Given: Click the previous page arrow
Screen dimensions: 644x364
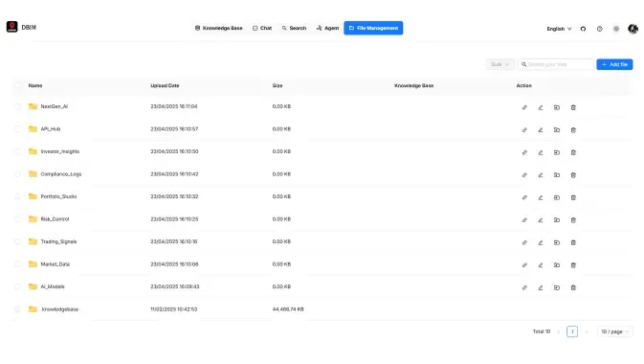Looking at the screenshot, I should [x=558, y=331].
